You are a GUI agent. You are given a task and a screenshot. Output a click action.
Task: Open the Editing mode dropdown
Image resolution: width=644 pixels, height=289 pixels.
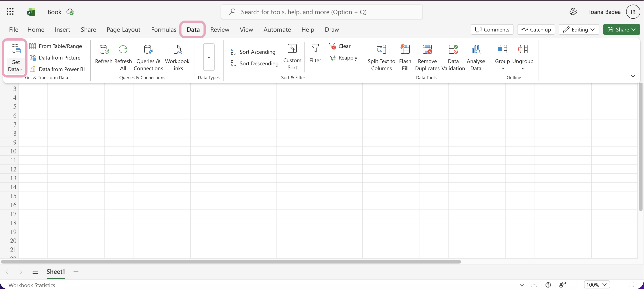tap(579, 30)
